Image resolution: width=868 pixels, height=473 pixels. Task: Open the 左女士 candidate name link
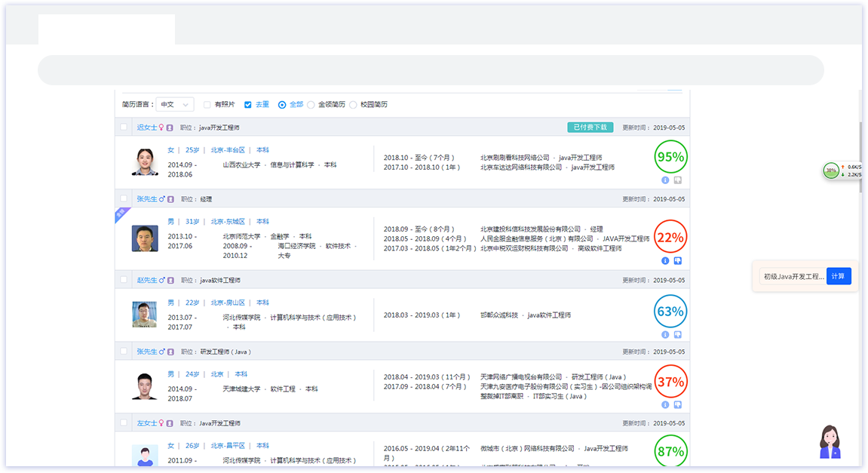coord(146,423)
